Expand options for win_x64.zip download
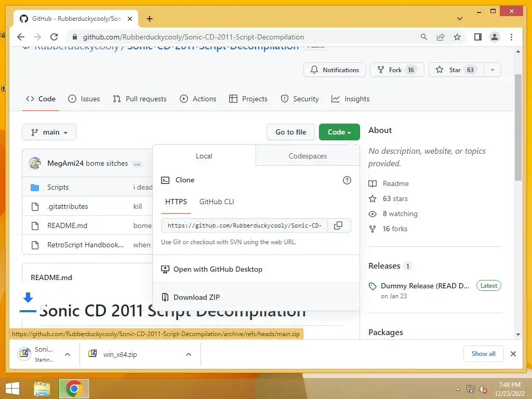The width and height of the screenshot is (532, 399). 189,354
